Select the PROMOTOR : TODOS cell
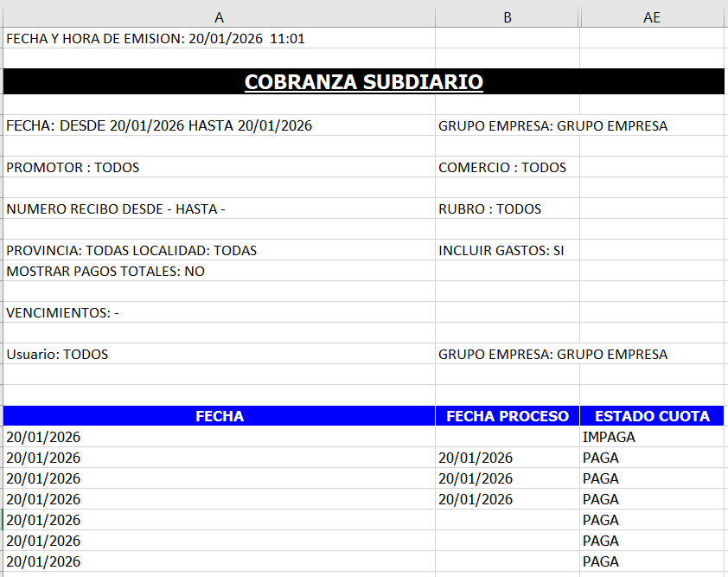This screenshot has height=577, width=728. (73, 168)
